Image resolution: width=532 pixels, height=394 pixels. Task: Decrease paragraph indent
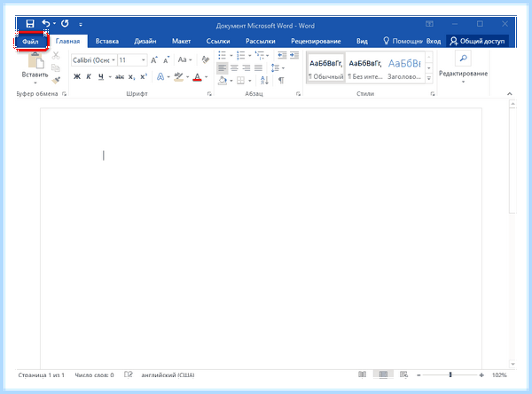tap(282, 55)
